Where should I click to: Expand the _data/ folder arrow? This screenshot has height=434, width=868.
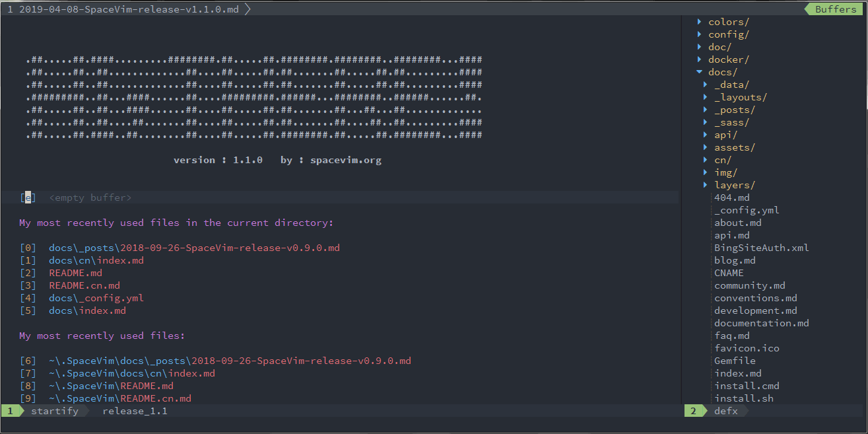(x=706, y=85)
